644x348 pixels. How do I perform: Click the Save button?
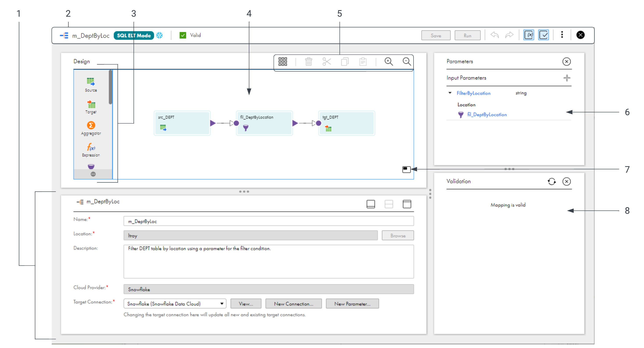coord(436,35)
